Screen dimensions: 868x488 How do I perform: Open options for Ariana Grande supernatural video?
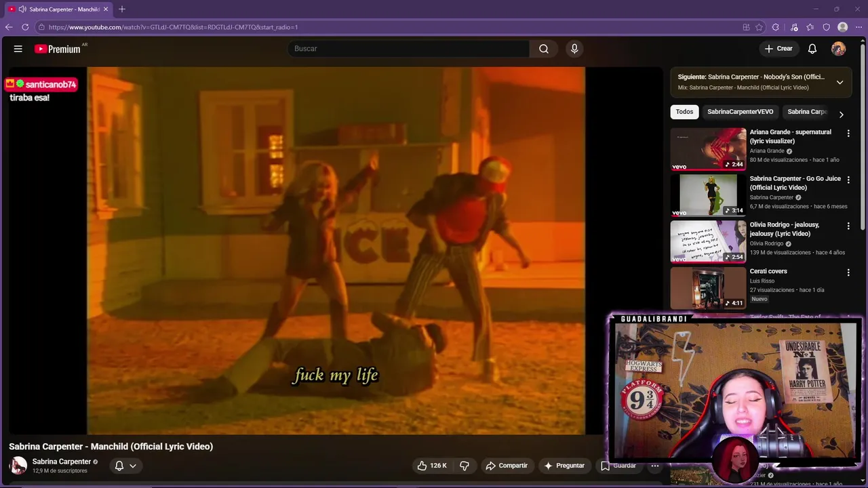click(x=848, y=134)
